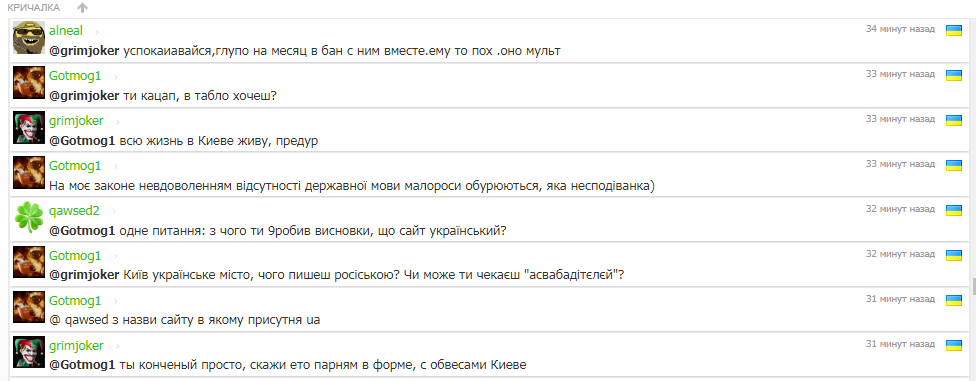Click the page scrollbar thumb on the right edge
The image size is (976, 381).
pos(973,287)
